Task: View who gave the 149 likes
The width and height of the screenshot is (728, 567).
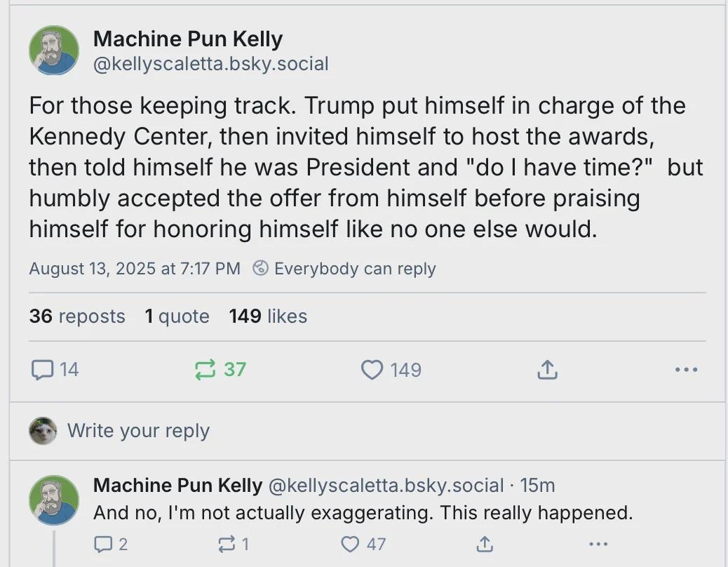Action: click(268, 316)
